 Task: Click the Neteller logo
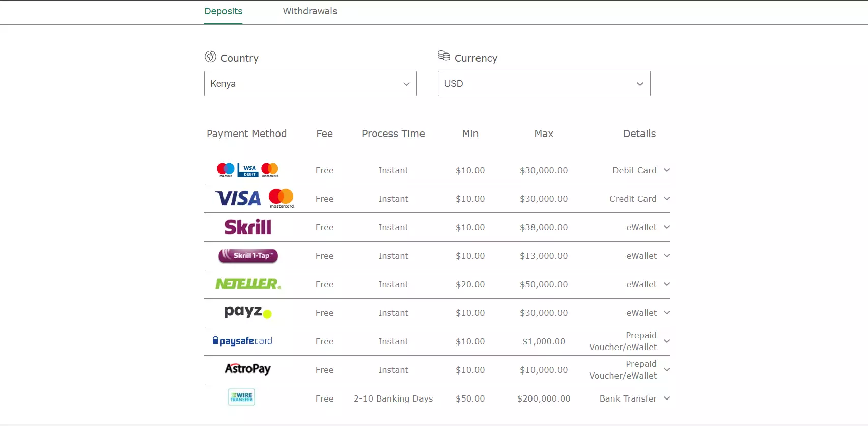(248, 284)
